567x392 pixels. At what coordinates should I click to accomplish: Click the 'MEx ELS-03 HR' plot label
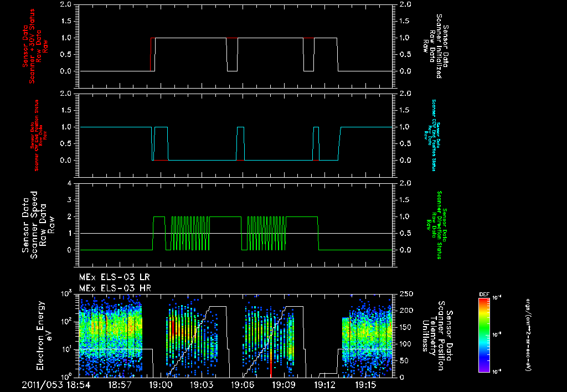115,288
